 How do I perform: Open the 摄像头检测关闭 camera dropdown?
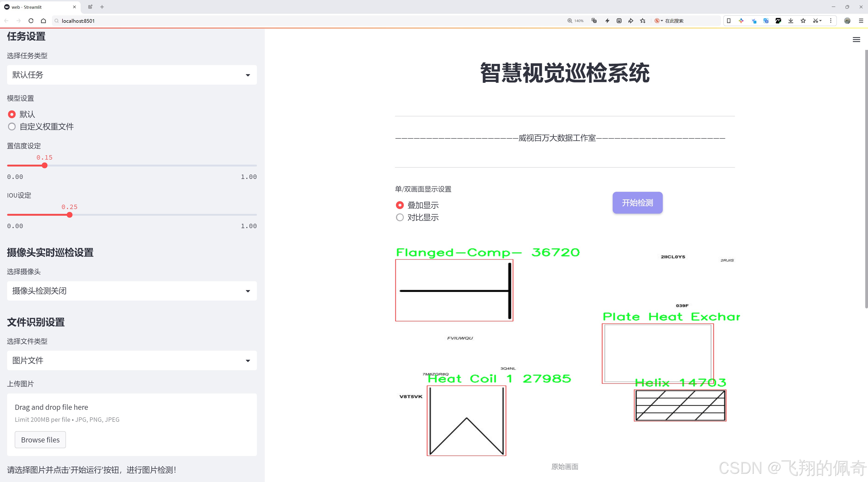click(x=132, y=290)
